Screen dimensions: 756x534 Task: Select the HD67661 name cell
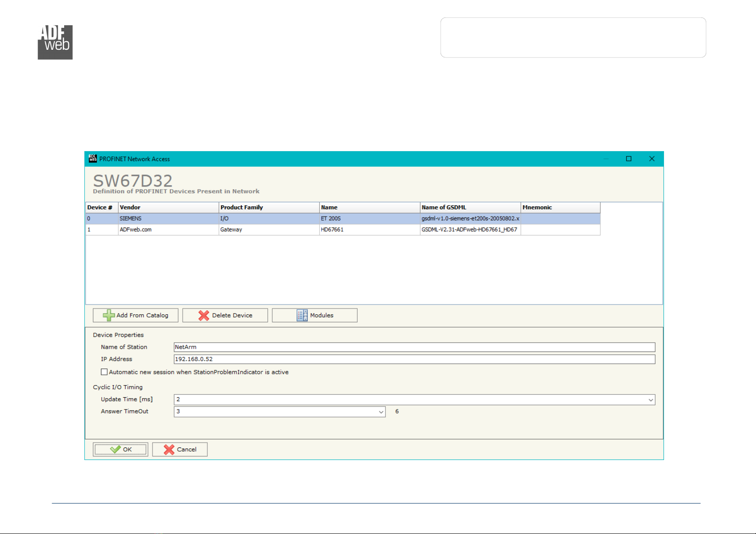click(370, 230)
